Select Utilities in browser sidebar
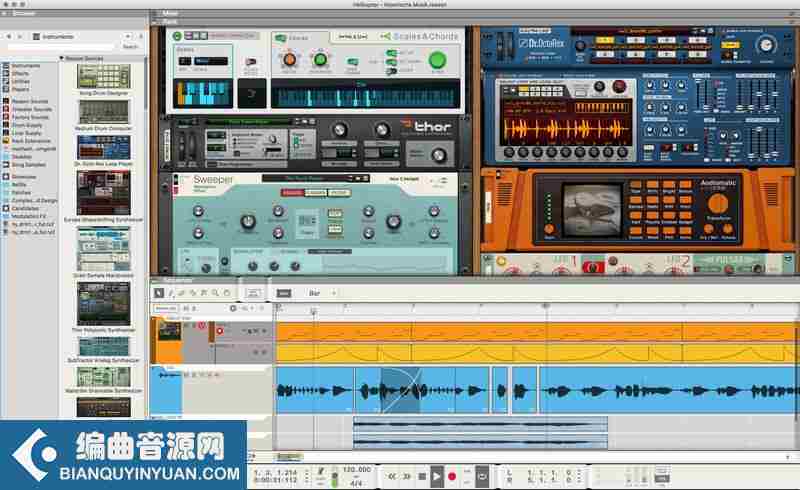The width and height of the screenshot is (800, 490). coord(21,81)
